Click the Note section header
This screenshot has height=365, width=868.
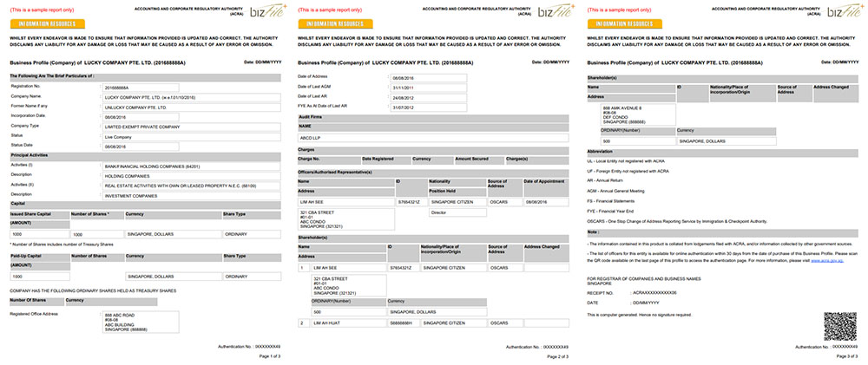[723, 233]
